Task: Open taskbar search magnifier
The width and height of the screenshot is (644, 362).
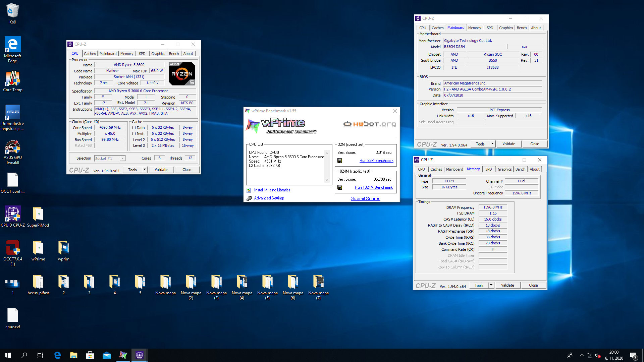Action: pyautogui.click(x=24, y=355)
